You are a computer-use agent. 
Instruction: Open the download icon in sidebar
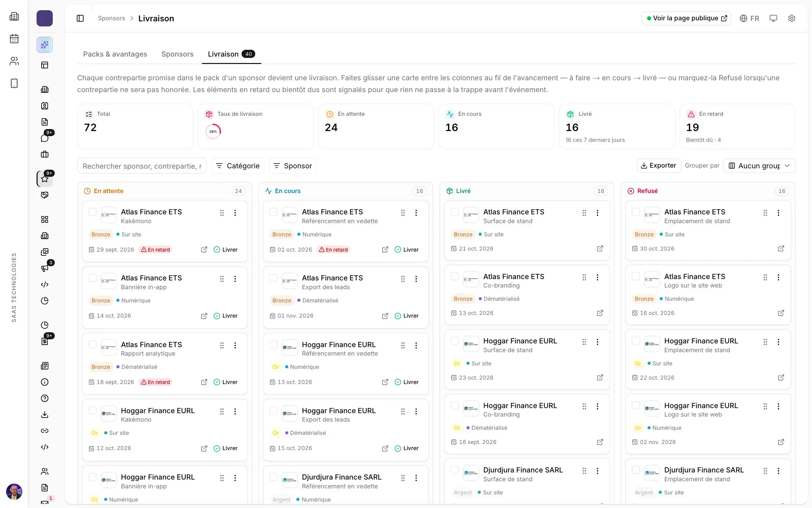pos(45,415)
